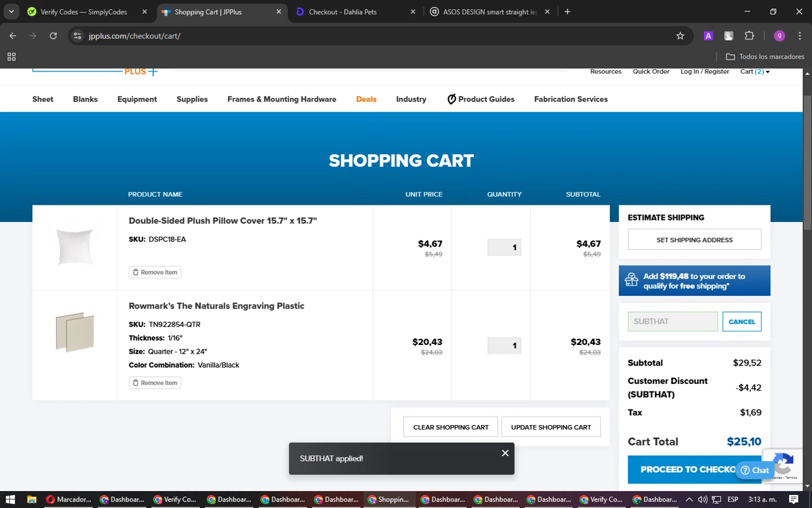812x508 pixels.
Task: Remove the Rowmark engraving plastic item
Action: [x=155, y=383]
